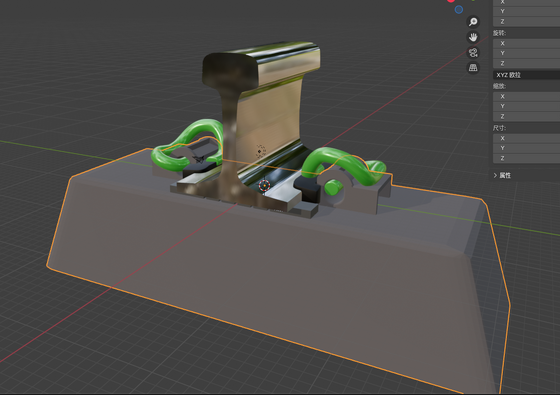The image size is (560, 395).
Task: Click the 缩放 Y value field
Action: (x=526, y=106)
